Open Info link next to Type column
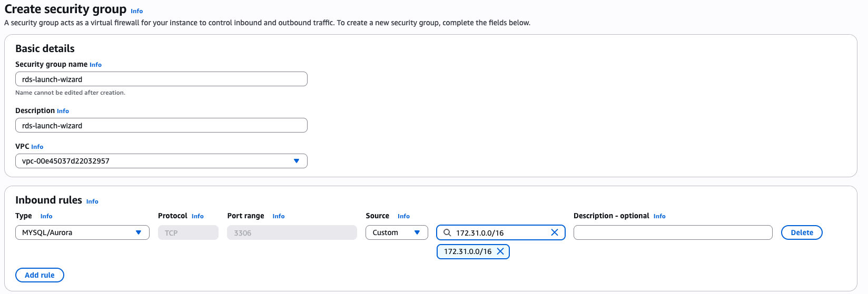 pyautogui.click(x=46, y=216)
